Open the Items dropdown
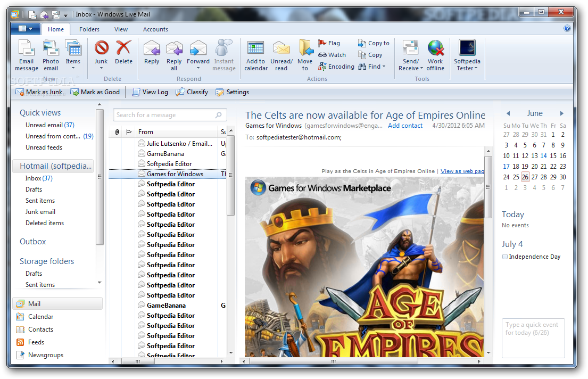The height and width of the screenshot is (379, 588). [73, 55]
